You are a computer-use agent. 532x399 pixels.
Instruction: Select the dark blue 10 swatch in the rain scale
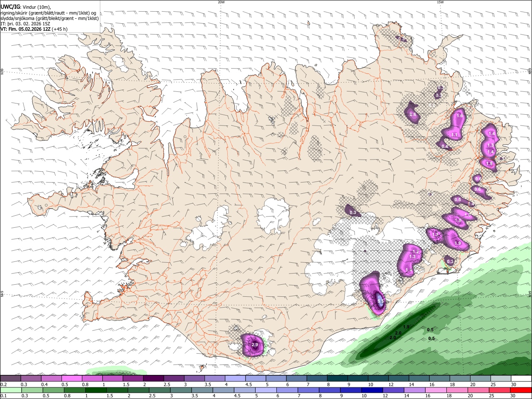tap(372, 390)
